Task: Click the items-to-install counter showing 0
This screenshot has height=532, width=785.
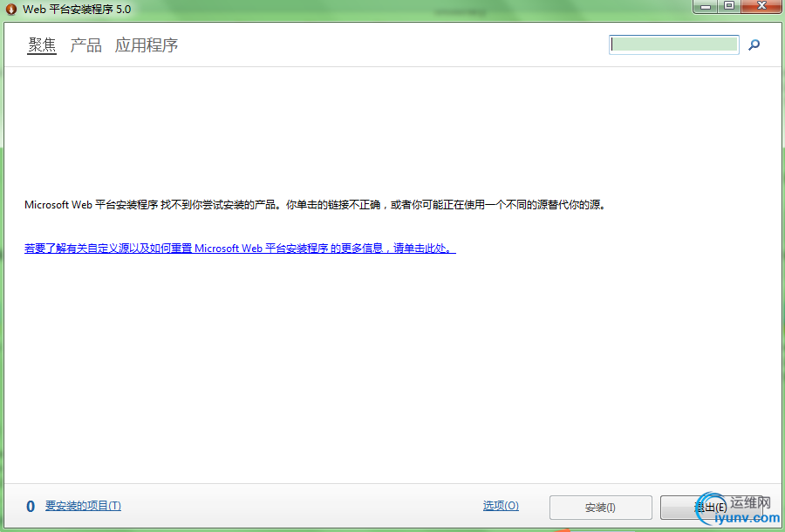Action: [30, 505]
